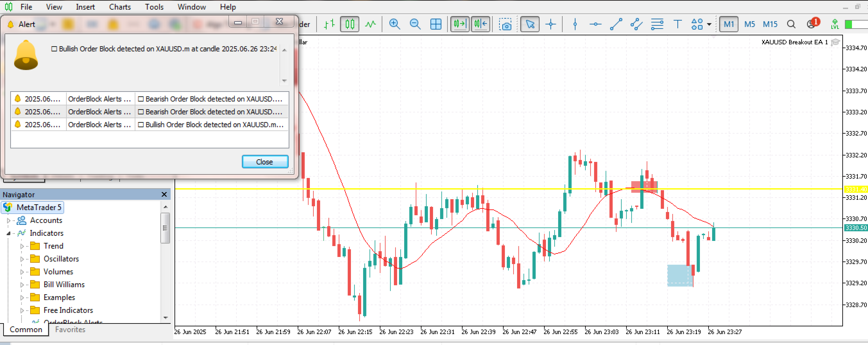Switch timeframe to M1
This screenshot has width=868, height=345.
729,24
